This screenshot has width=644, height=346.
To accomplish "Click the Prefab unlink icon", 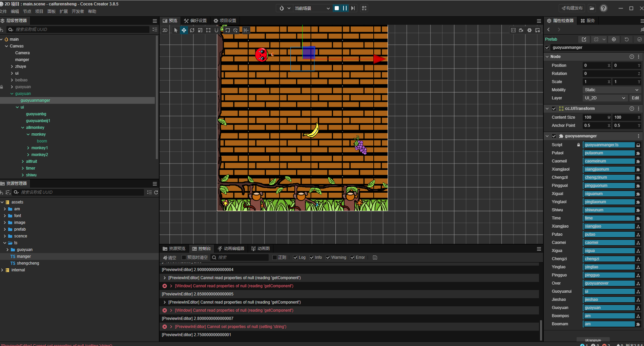I will (x=596, y=39).
